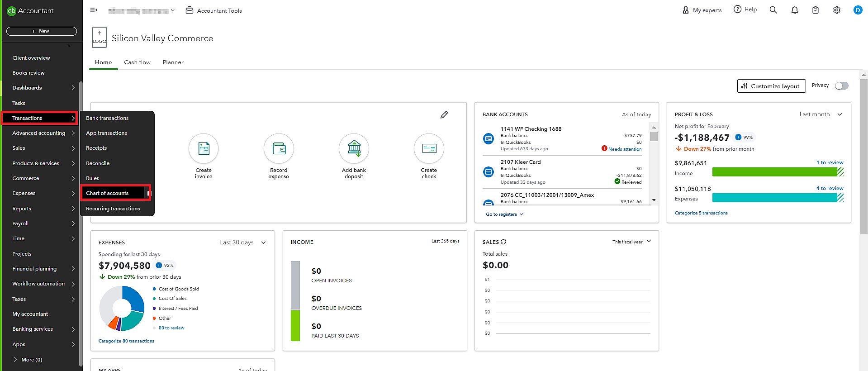Open the Sales This fiscal year dropdown

point(632,242)
